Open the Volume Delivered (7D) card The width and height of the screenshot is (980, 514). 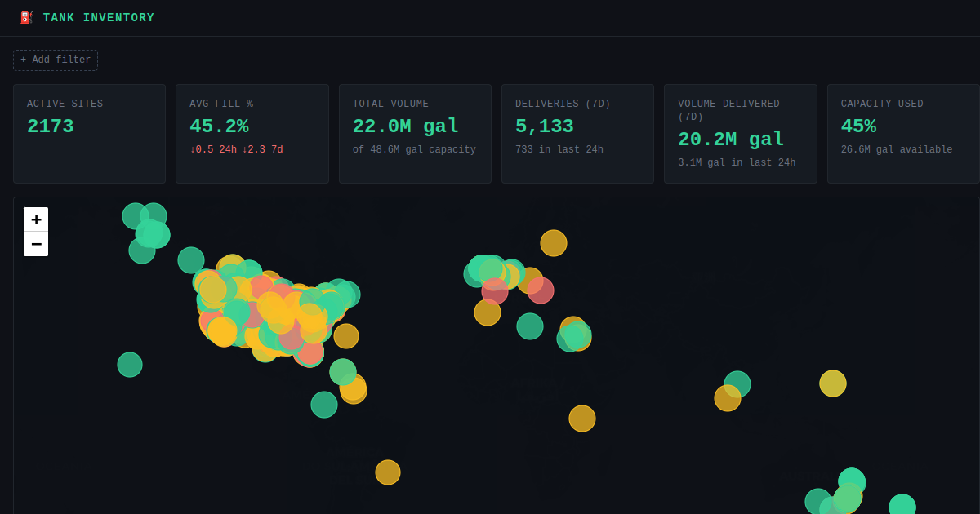click(741, 134)
